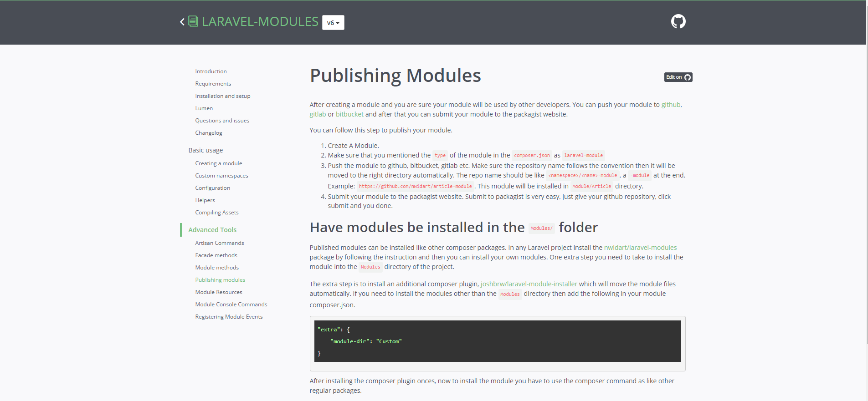Image resolution: width=868 pixels, height=401 pixels.
Task: Open the Introduction page
Action: [x=211, y=71]
